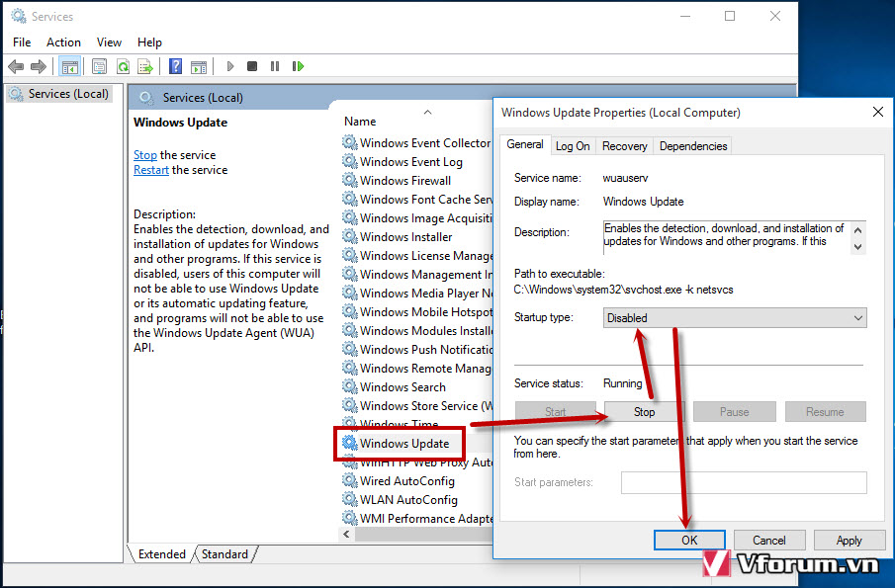
Task: Click the Pause Service toolbar icon
Action: click(275, 67)
